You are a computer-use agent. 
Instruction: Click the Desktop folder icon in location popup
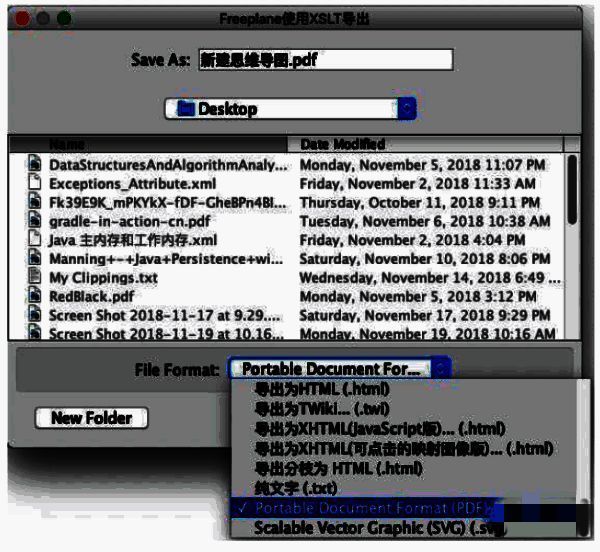[185, 109]
